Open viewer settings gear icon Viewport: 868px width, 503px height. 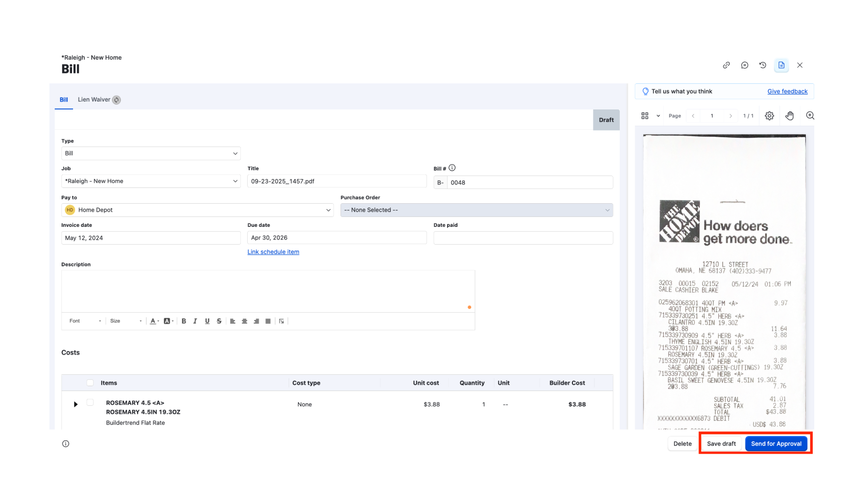click(769, 116)
